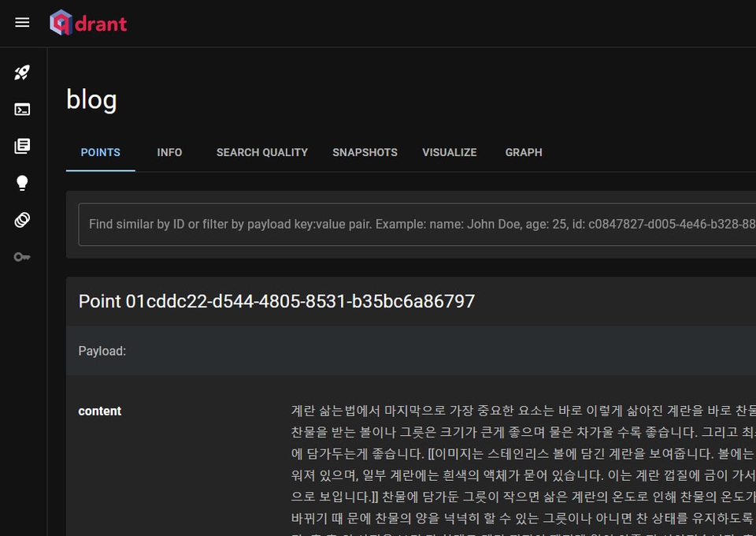The width and height of the screenshot is (756, 536).
Task: Open the GRAPH tab
Action: 524,152
